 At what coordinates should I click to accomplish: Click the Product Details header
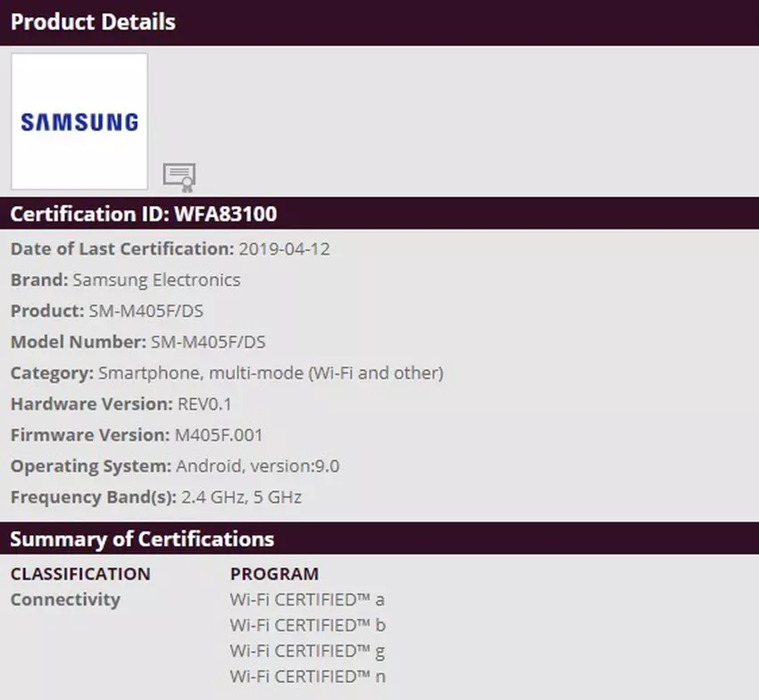click(x=93, y=22)
